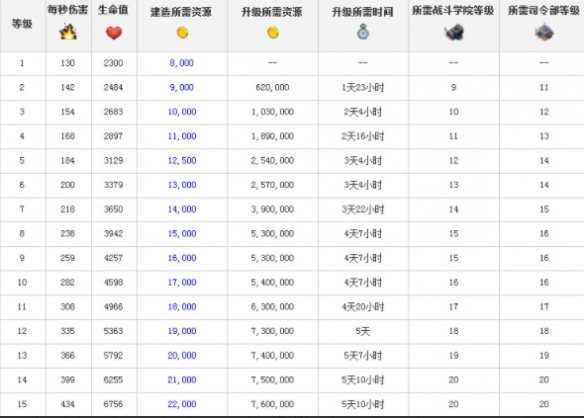Select the 升级所需时间 header text
Image resolution: width=584 pixels, height=418 pixels.
coord(363,12)
